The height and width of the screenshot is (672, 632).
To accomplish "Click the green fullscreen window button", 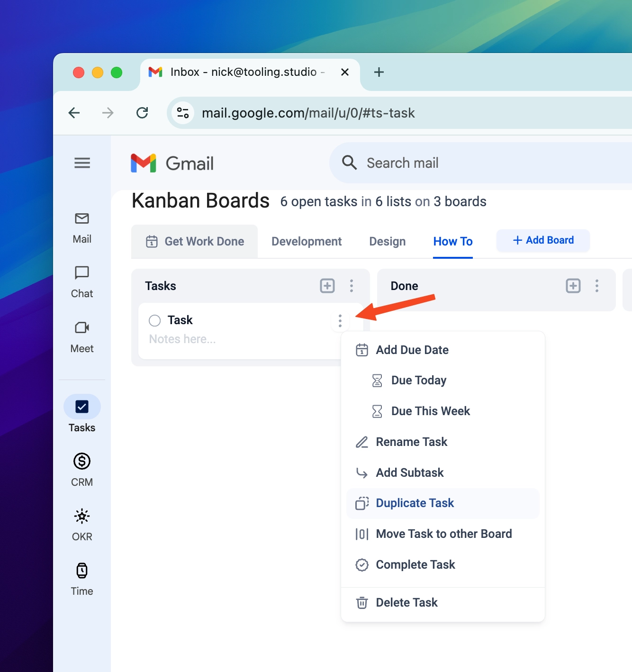I will pos(117,72).
